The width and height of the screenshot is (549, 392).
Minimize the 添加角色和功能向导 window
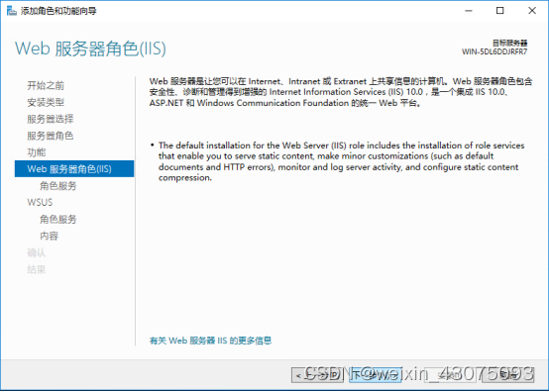tap(469, 11)
